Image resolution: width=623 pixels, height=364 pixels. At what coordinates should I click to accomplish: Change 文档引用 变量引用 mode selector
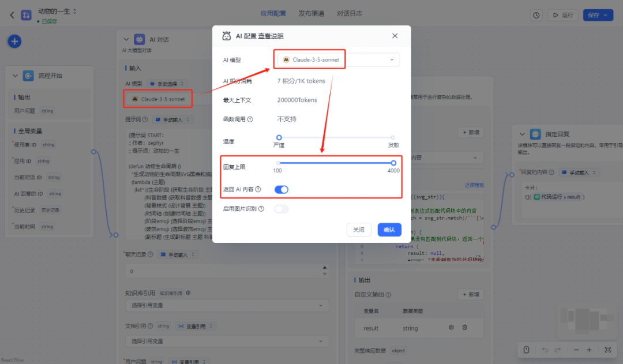click(195, 327)
